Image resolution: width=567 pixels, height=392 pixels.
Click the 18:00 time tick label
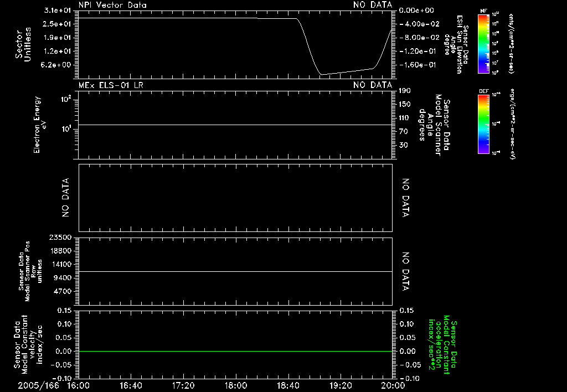(x=236, y=385)
